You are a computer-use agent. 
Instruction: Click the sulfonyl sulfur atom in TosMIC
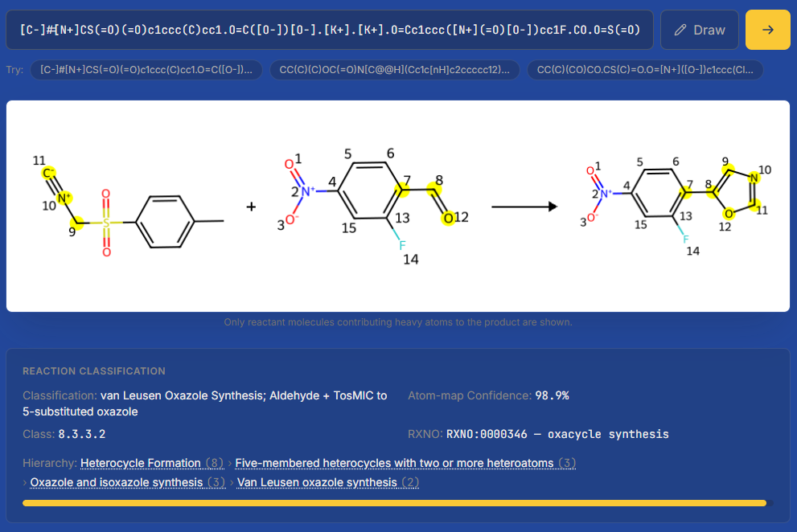tap(106, 223)
